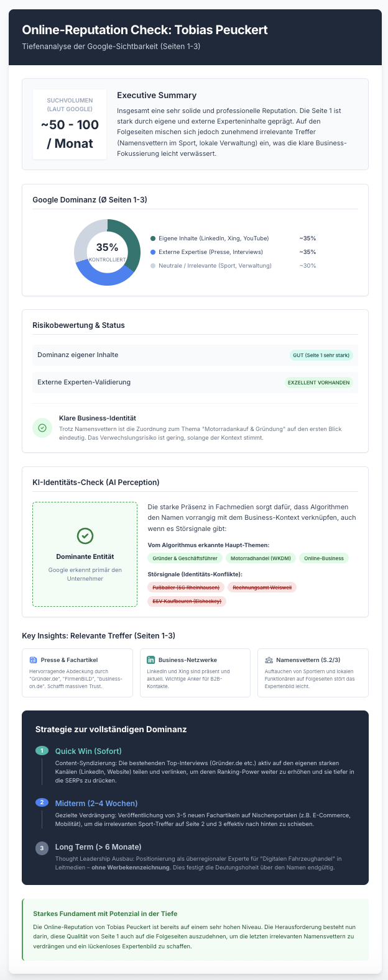Click the struck-through Rechnungsamt Welzheim tag
The width and height of the screenshot is (388, 980).
(262, 588)
